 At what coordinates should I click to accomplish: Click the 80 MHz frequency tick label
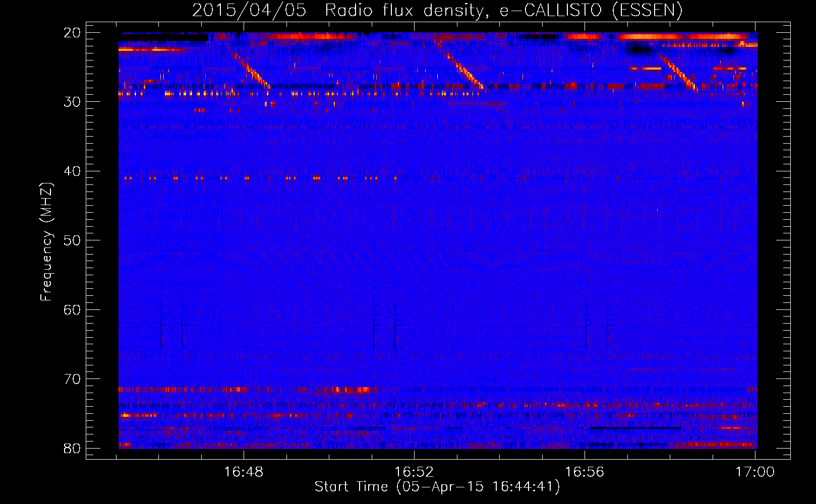[x=72, y=449]
